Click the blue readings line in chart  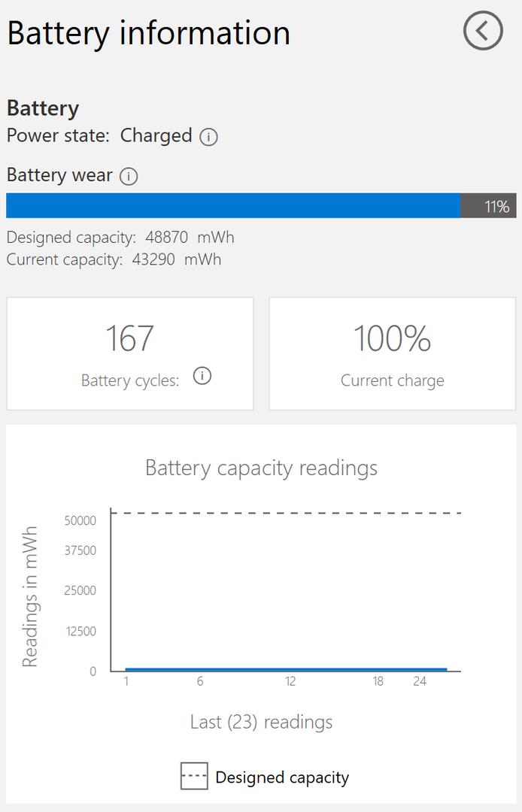click(286, 668)
